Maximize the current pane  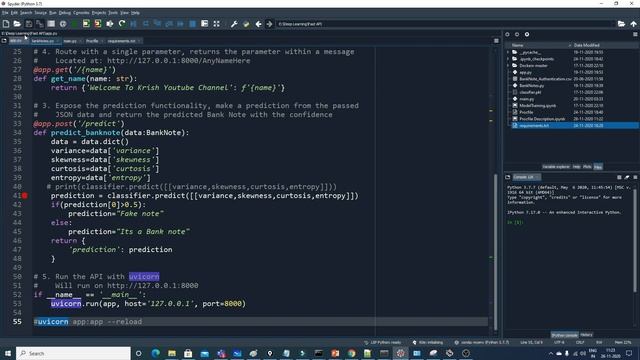click(216, 24)
